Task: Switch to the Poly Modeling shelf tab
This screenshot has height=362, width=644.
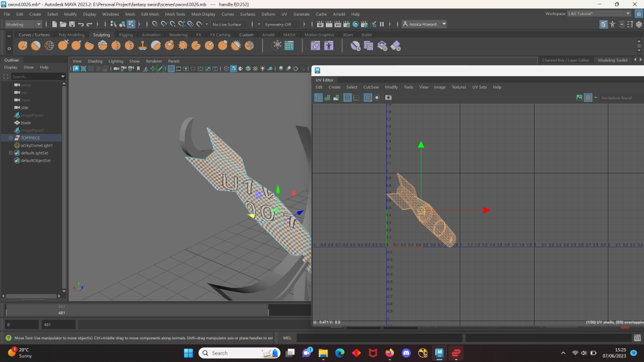Action: tap(72, 35)
